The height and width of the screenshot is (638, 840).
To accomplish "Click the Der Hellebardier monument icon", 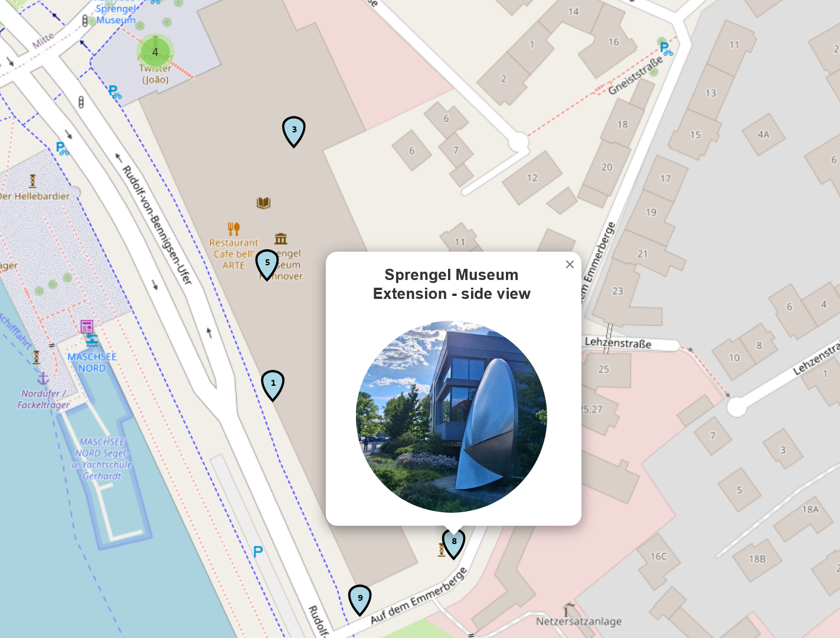I will 33,181.
